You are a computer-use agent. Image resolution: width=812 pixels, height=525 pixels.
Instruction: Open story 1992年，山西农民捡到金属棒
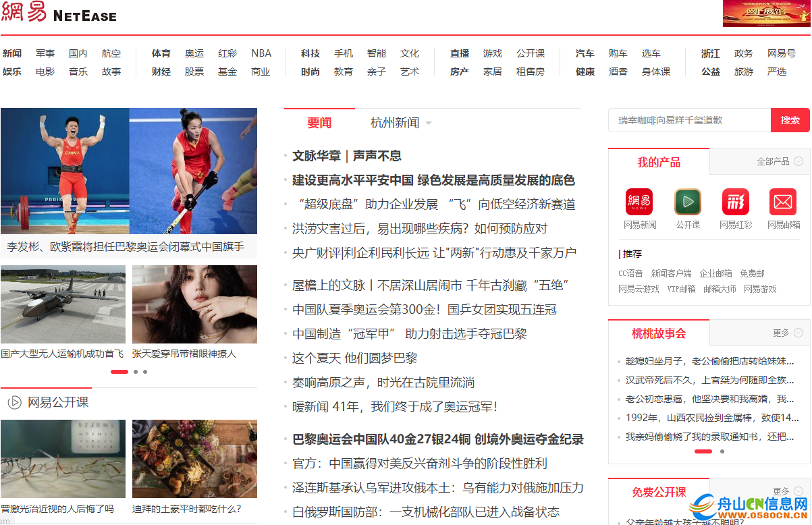pyautogui.click(x=713, y=418)
